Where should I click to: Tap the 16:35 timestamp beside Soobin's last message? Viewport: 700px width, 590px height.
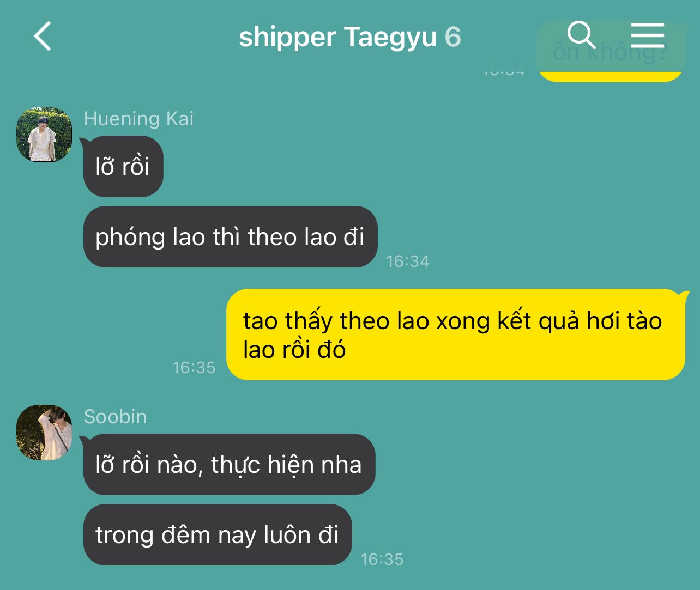(382, 559)
